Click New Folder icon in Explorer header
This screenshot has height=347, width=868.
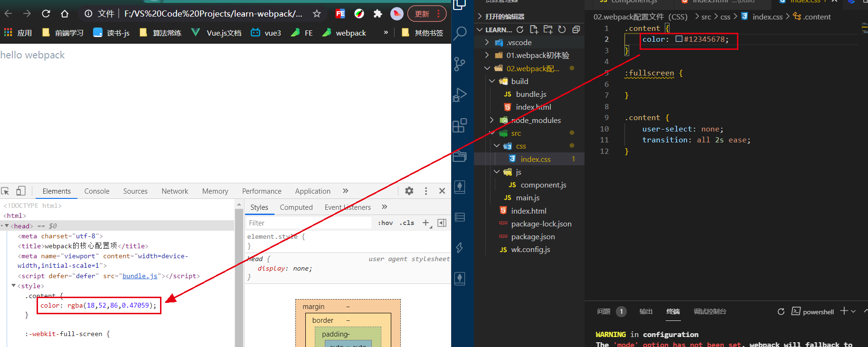[x=548, y=29]
